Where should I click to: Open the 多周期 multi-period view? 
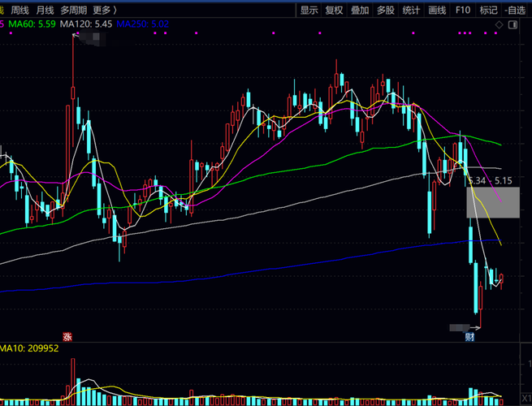pyautogui.click(x=74, y=11)
